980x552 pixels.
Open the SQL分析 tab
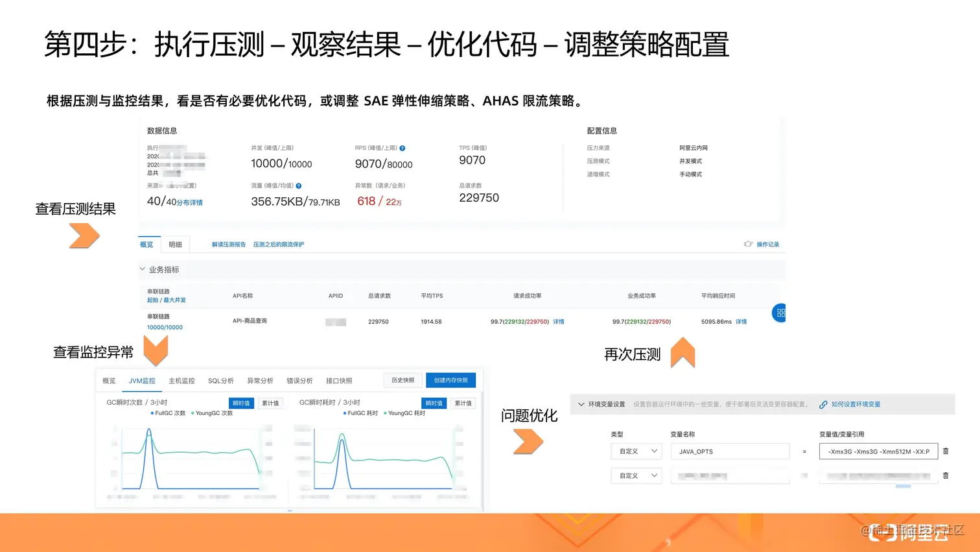coord(220,381)
